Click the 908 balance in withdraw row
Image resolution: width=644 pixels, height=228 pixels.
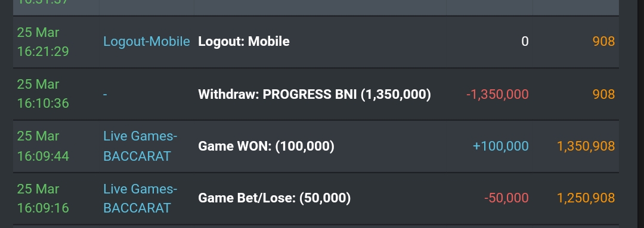tap(603, 94)
